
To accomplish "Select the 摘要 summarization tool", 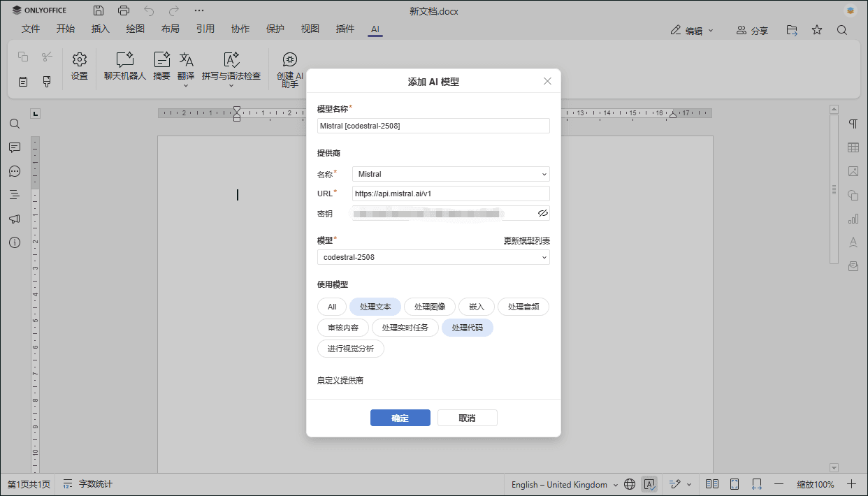I will tap(161, 68).
